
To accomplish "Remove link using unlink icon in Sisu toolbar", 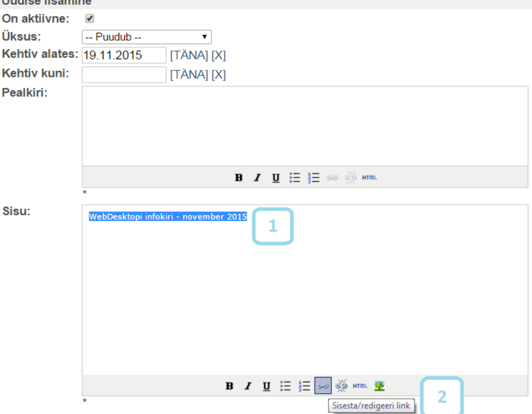I will (341, 386).
